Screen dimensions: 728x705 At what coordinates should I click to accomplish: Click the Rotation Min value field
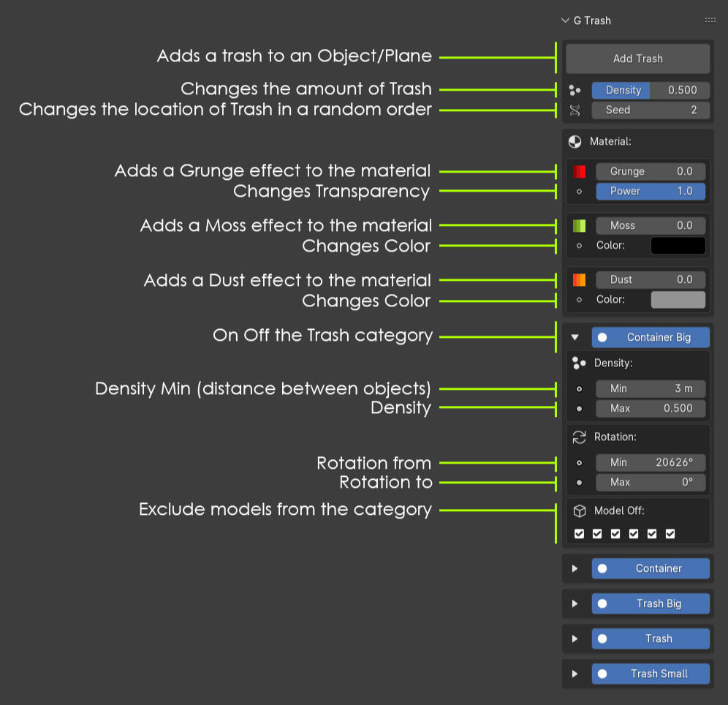(x=650, y=462)
